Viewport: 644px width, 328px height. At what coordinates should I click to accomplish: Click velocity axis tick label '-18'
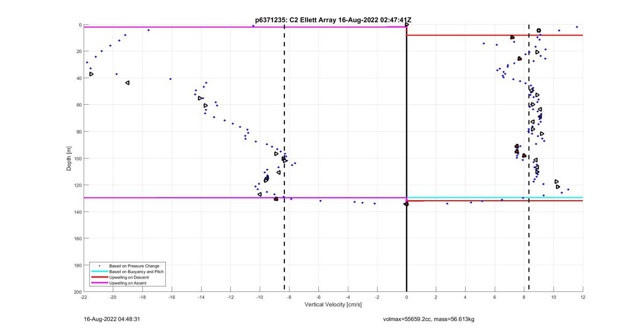click(142, 297)
